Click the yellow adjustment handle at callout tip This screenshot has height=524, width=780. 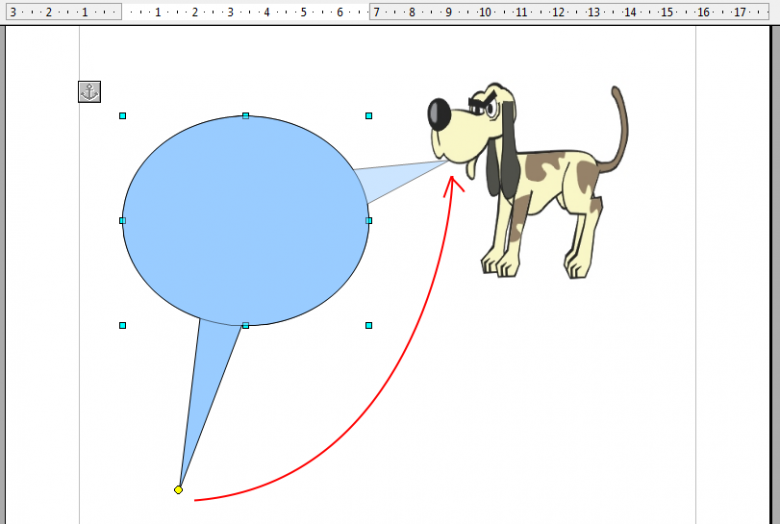coord(178,490)
